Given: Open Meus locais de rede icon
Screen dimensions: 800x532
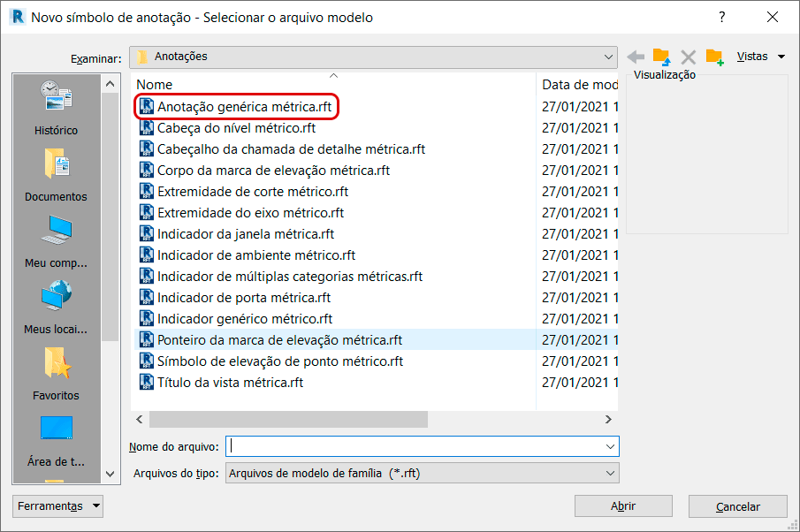Looking at the screenshot, I should tap(56, 296).
